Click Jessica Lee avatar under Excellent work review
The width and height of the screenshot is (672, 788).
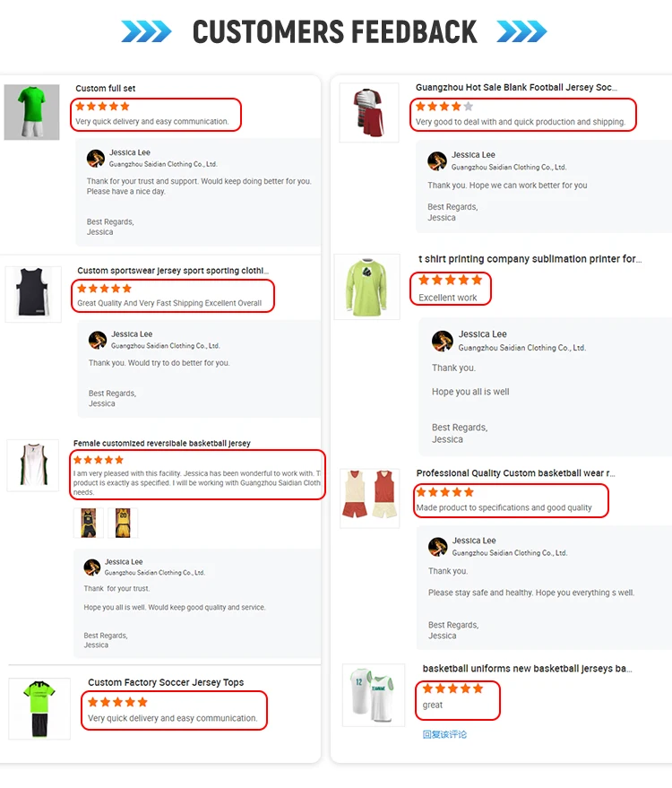pos(443,341)
